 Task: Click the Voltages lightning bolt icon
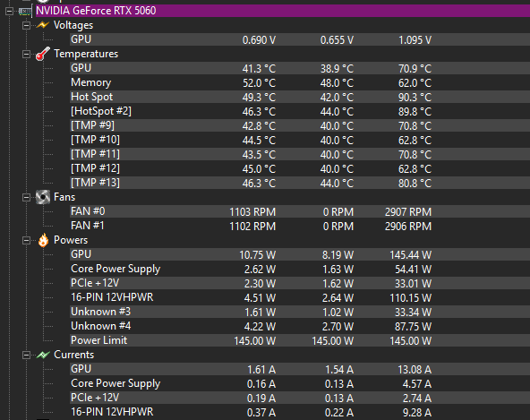(43, 25)
